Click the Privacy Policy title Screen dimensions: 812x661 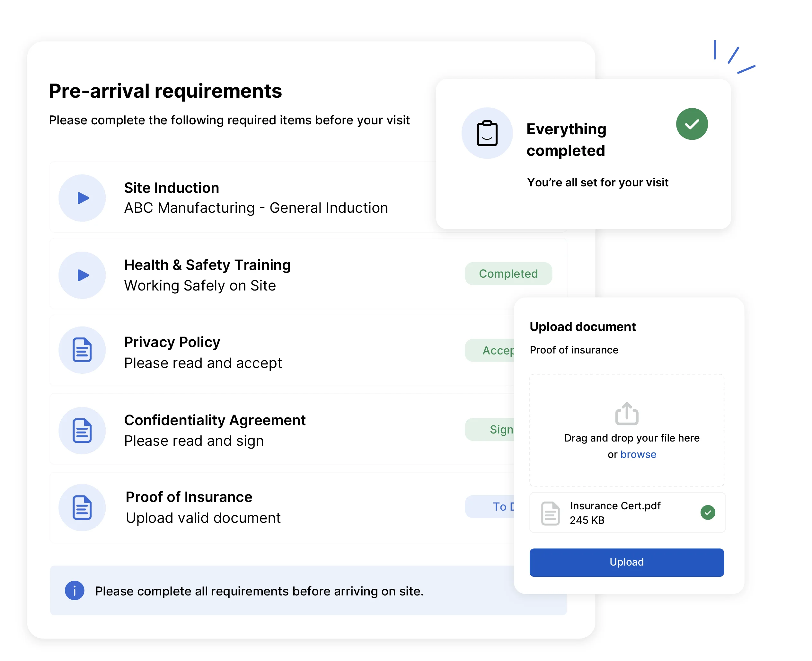click(x=172, y=342)
